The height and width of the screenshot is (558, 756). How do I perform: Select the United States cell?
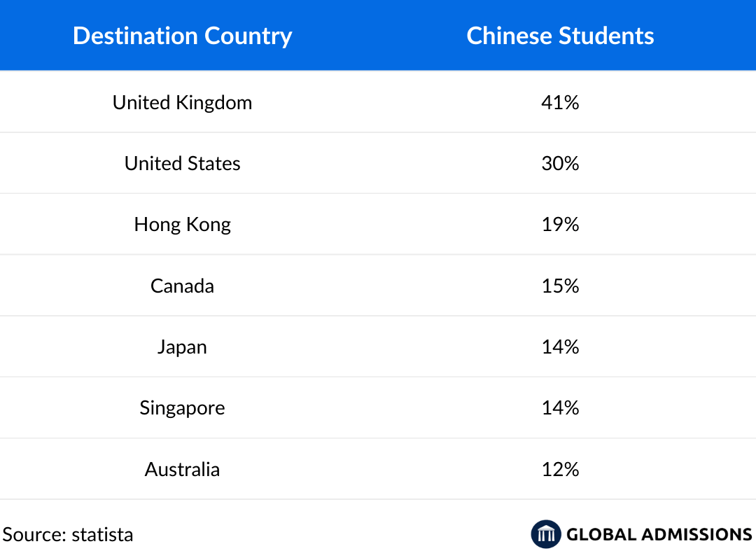182,163
